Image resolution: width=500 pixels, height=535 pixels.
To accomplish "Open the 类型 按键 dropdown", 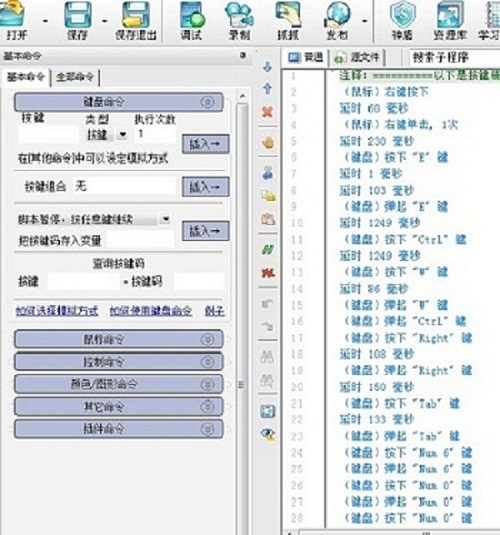I will pos(122,135).
